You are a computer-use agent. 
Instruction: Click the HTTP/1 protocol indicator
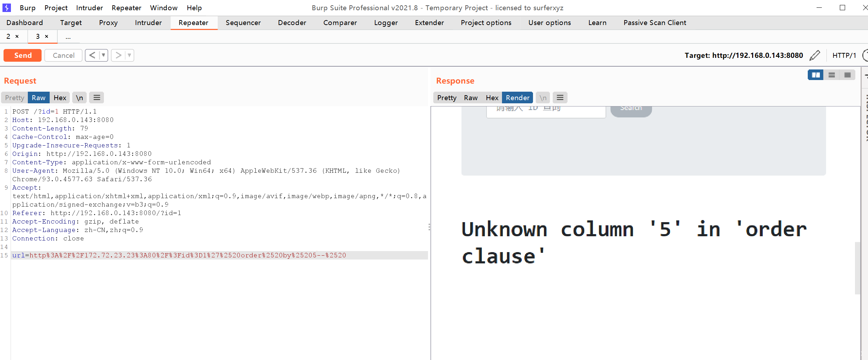click(x=844, y=55)
